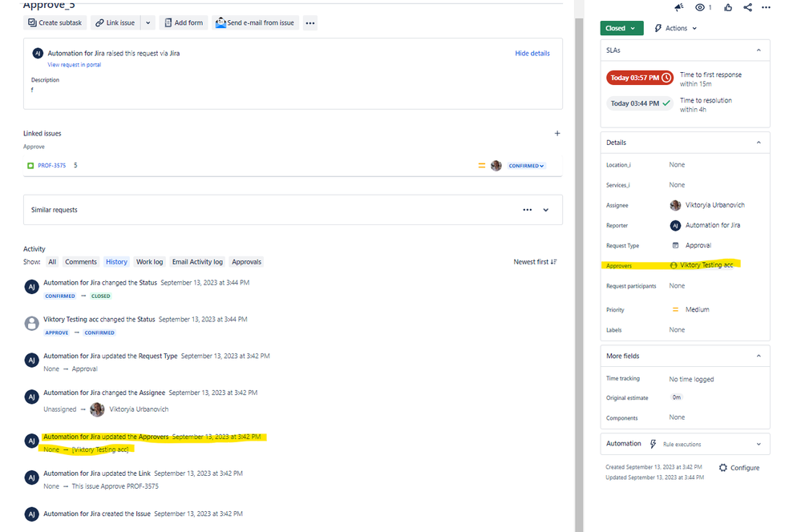This screenshot has height=532, width=801.
Task: Click reporter Automation for Jira field
Action: click(x=705, y=225)
